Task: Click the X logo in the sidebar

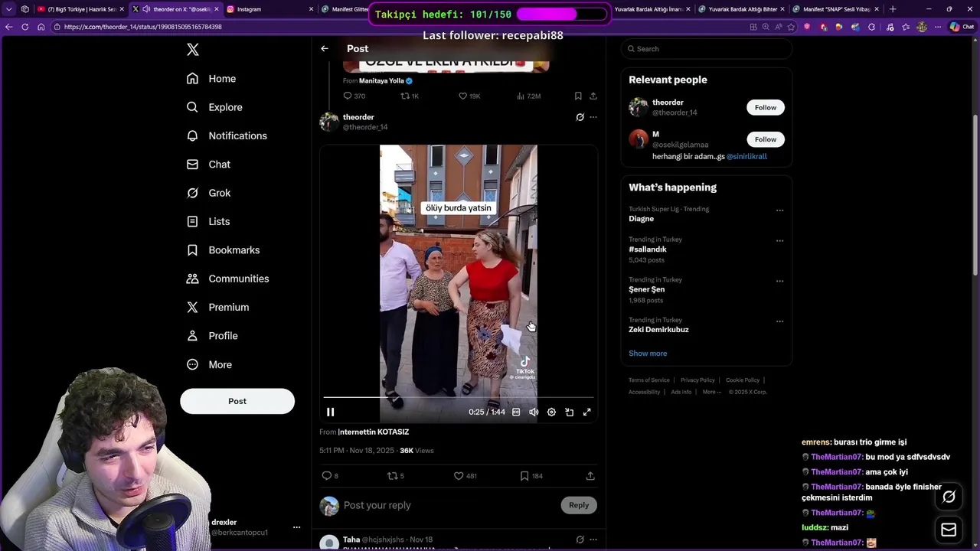Action: (193, 50)
